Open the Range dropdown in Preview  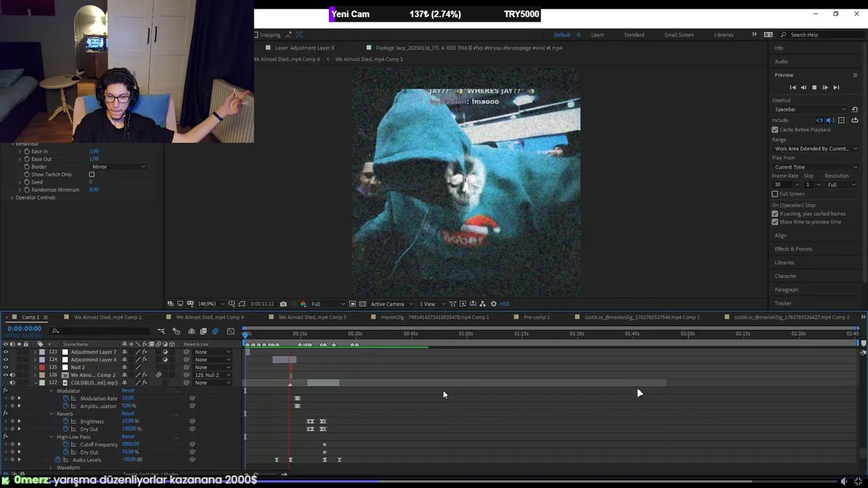click(x=816, y=148)
